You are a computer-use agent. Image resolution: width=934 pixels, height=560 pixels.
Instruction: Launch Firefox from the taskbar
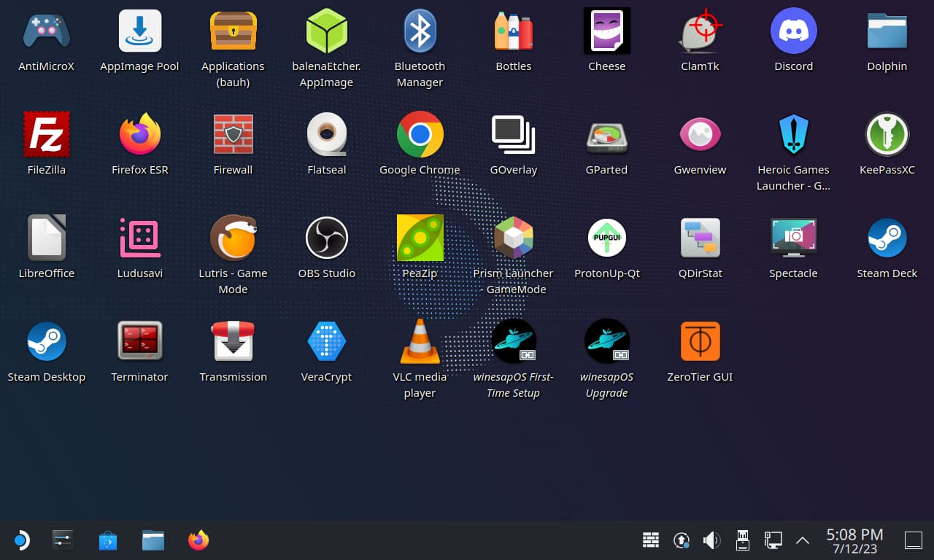coord(198,540)
